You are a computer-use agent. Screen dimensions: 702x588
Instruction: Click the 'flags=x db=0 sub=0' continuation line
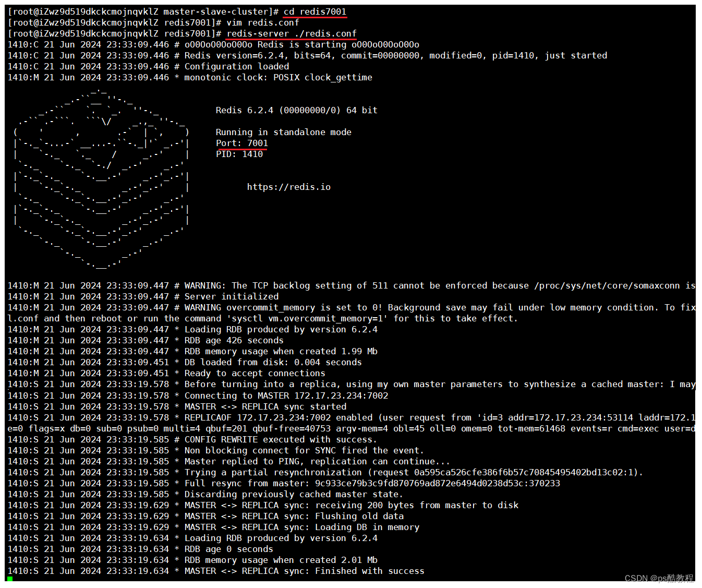(352, 428)
